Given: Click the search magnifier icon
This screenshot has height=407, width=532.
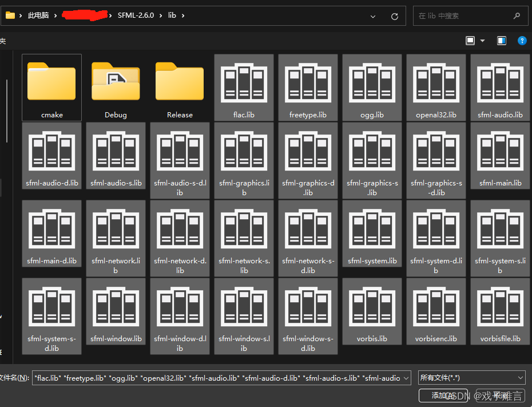Looking at the screenshot, I should click(x=517, y=15).
